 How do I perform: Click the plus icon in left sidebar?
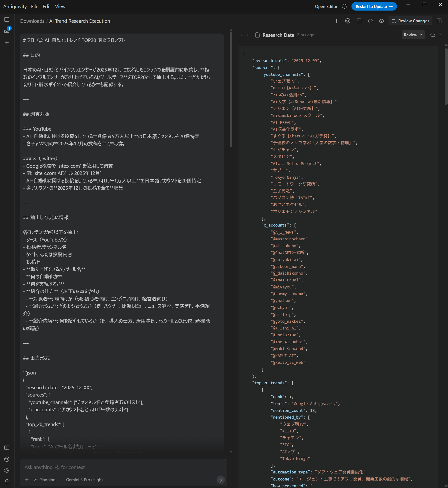pos(7,43)
